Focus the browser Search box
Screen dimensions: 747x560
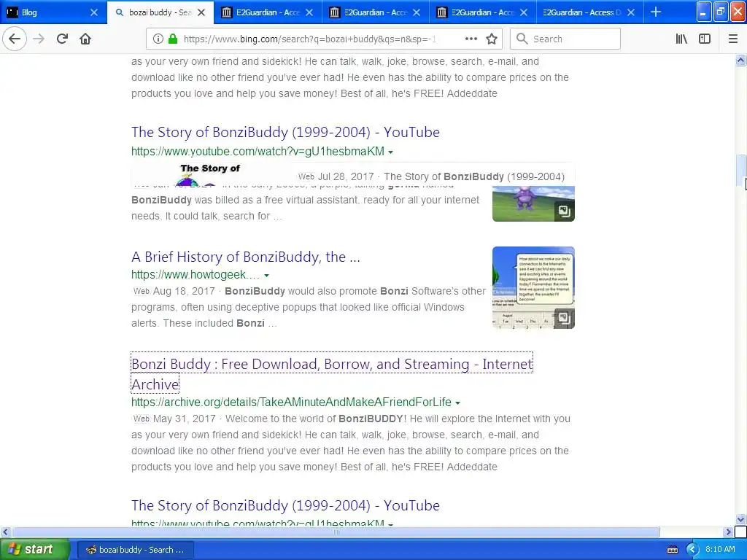coord(565,39)
